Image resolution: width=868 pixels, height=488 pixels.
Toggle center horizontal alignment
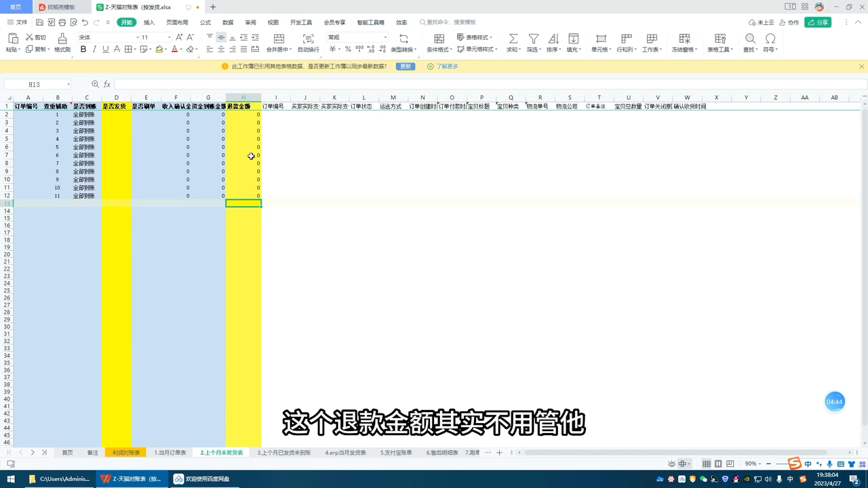(x=221, y=49)
